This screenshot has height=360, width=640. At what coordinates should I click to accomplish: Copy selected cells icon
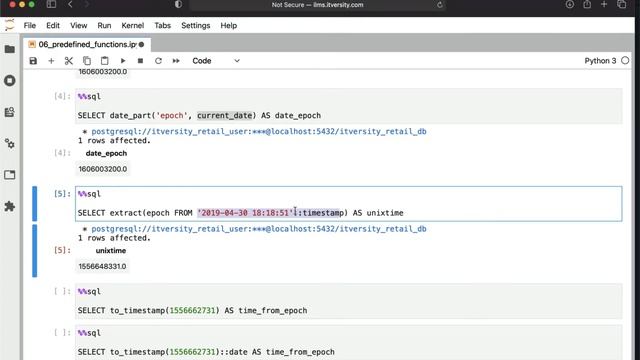click(87, 61)
